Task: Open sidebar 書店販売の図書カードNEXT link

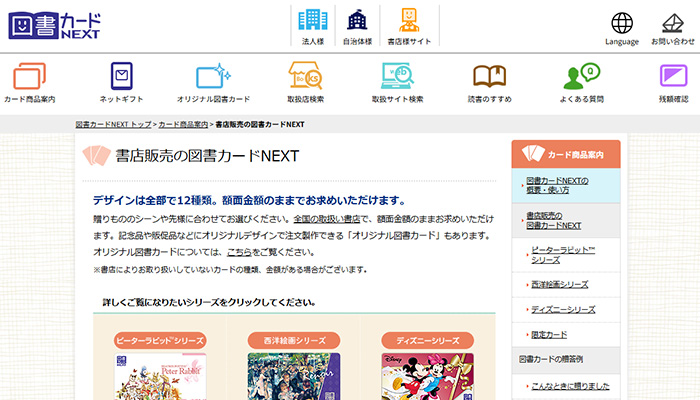Action: 554,221
